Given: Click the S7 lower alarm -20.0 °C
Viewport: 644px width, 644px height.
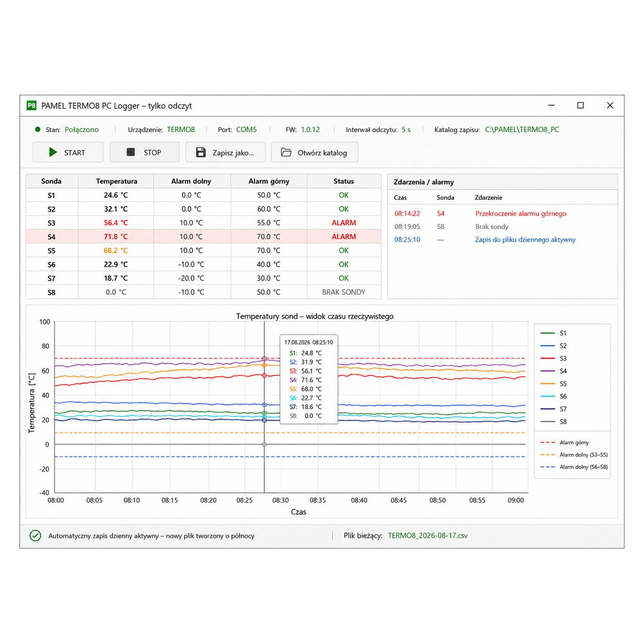Looking at the screenshot, I should click(x=191, y=278).
